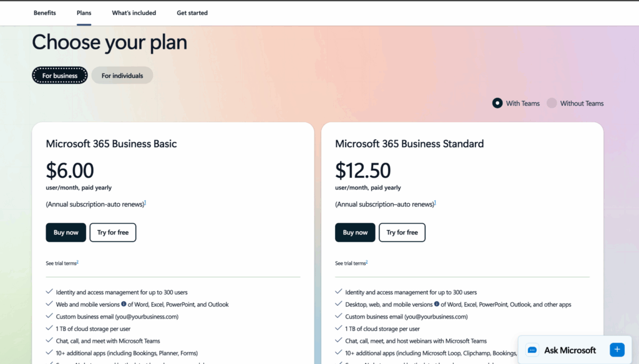Open the Get started tab

192,12
